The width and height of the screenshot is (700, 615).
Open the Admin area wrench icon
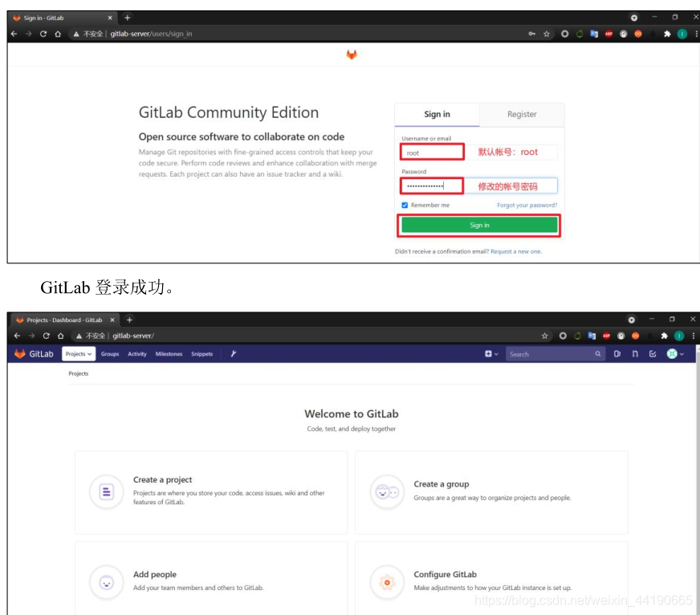click(x=233, y=354)
